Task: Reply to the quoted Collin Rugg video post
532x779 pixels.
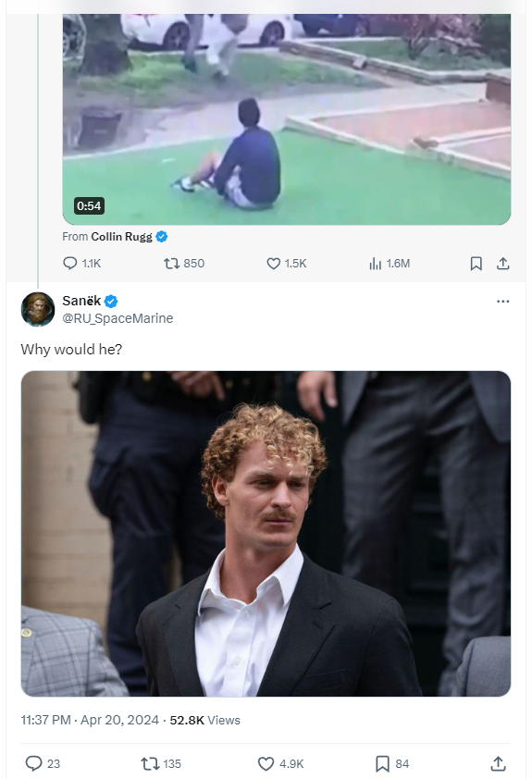Action: click(81, 264)
